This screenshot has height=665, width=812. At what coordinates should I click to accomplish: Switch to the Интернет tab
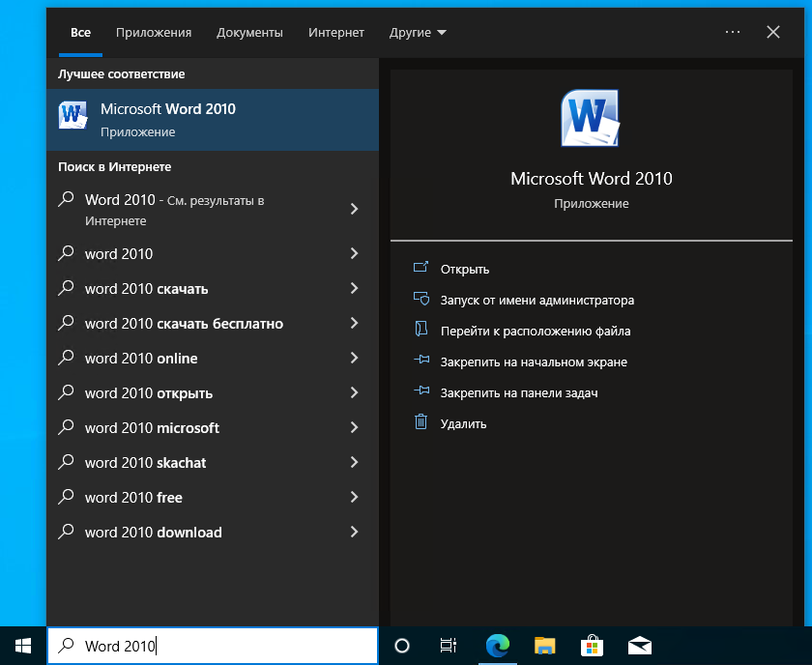[336, 33]
